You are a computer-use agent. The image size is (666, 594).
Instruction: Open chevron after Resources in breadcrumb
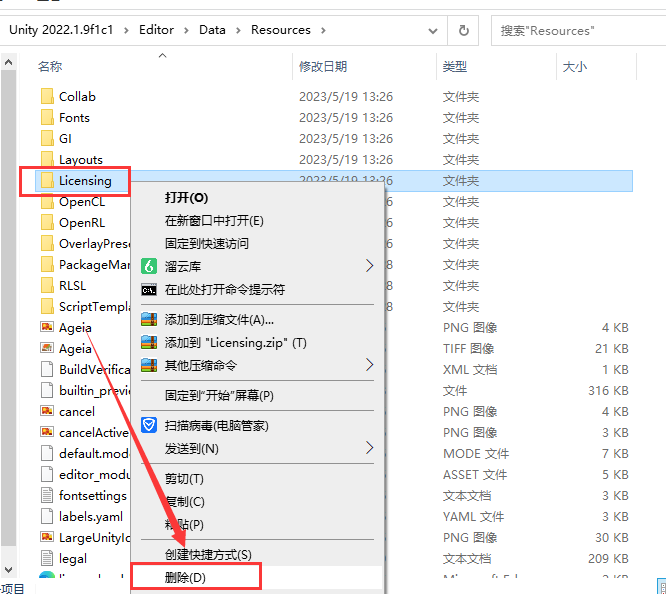pyautogui.click(x=323, y=31)
